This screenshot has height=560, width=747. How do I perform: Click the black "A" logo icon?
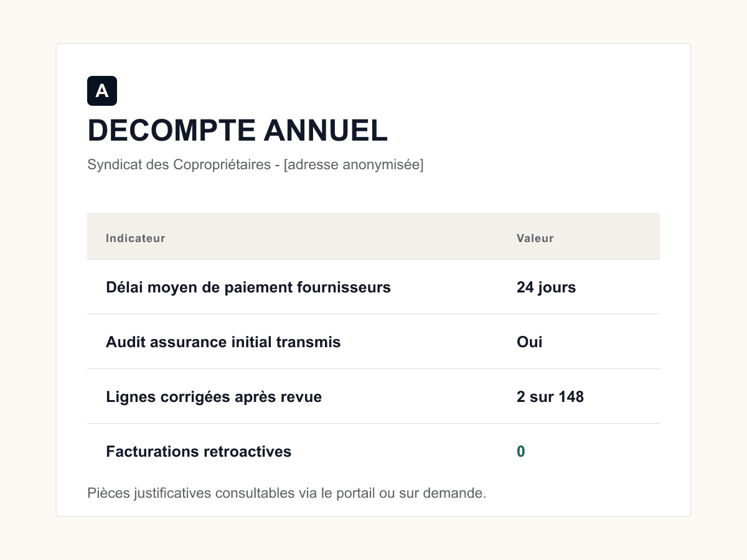[x=102, y=91]
